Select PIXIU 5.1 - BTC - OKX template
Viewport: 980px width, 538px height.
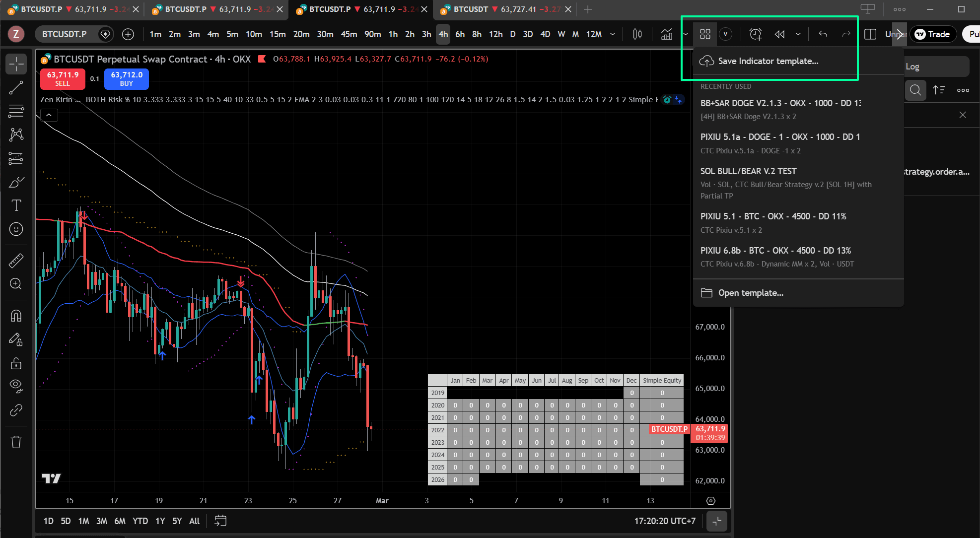coord(773,216)
